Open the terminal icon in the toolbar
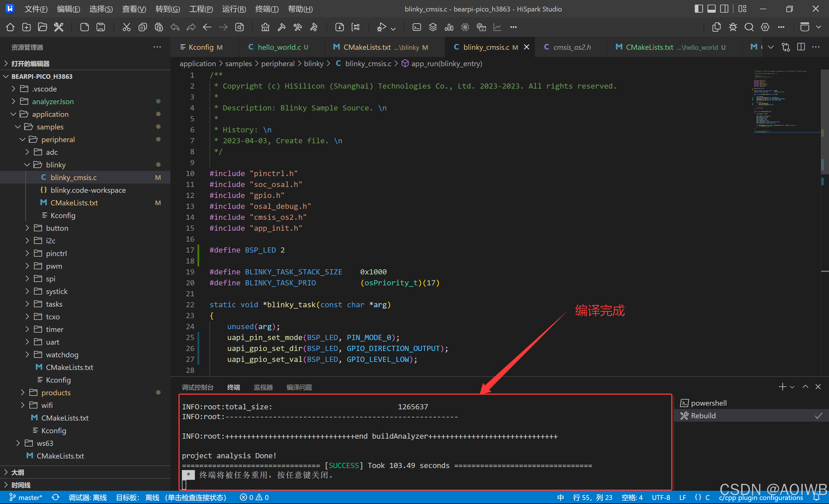The height and width of the screenshot is (504, 829). pos(417,27)
